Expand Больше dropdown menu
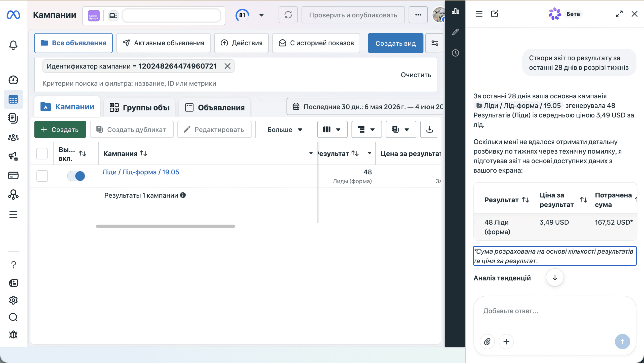Image resolution: width=644 pixels, height=363 pixels. click(285, 130)
